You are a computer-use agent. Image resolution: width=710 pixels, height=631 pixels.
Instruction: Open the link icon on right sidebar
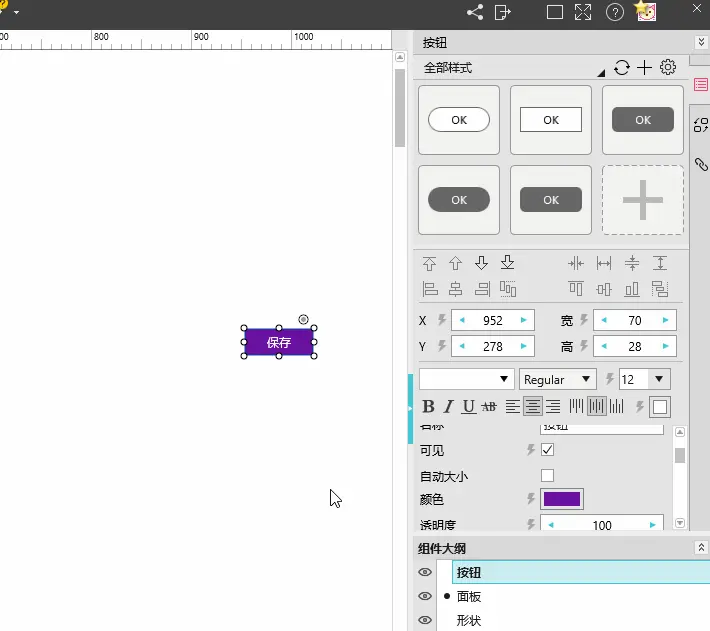pos(701,164)
